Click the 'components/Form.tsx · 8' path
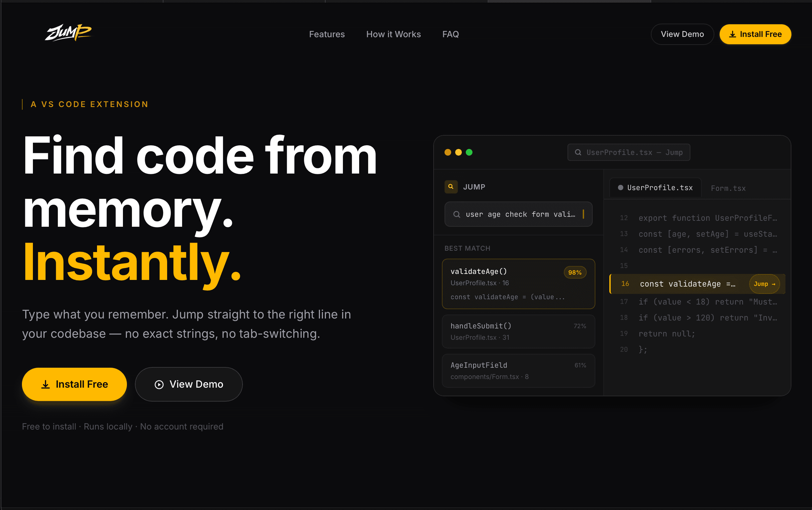The width and height of the screenshot is (812, 510). [489, 377]
